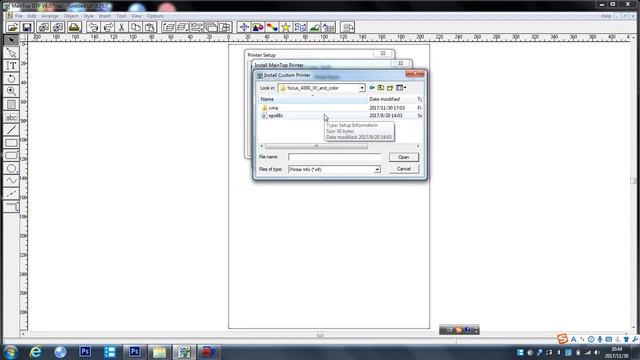Expand the Files of type dropdown
Viewport: 640px width, 360px height.
click(377, 169)
